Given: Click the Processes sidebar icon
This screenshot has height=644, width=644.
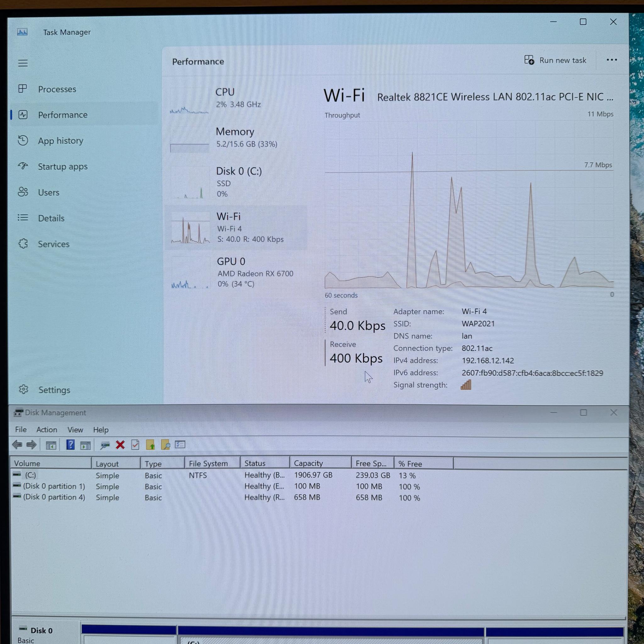Looking at the screenshot, I should 23,89.
